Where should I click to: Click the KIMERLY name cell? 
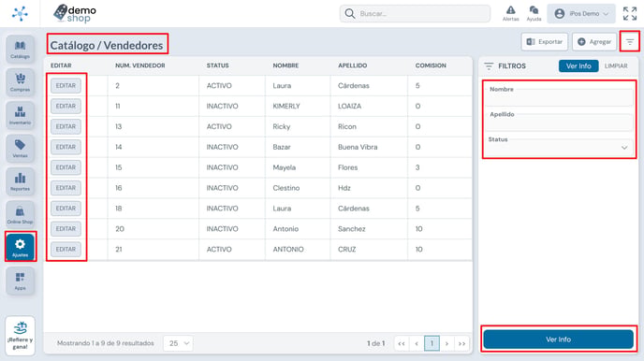(286, 107)
